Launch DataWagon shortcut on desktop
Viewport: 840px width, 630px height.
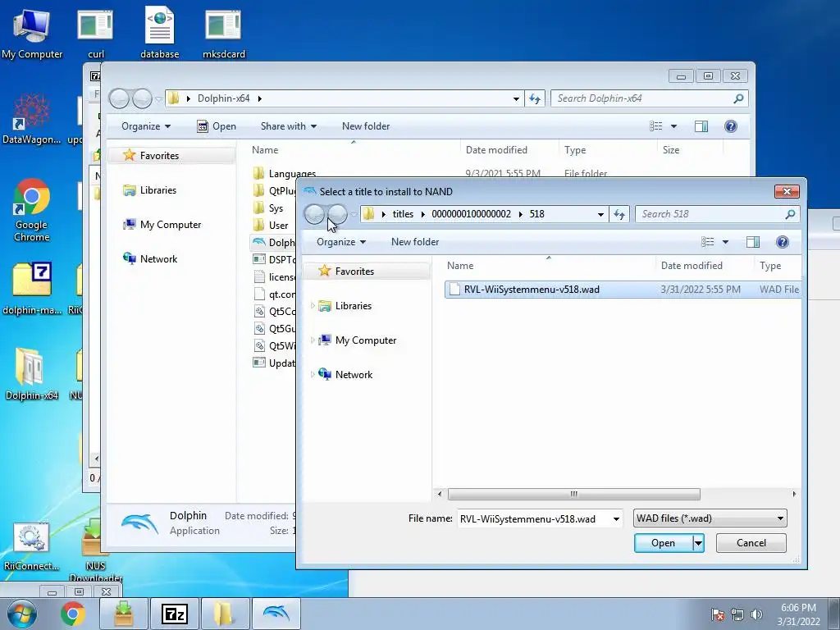pos(32,119)
